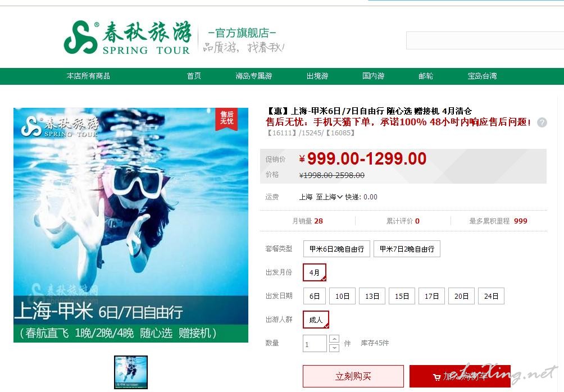This screenshot has height=392, width=564.
Task: Click the help question mark icon
Action: pos(542,122)
